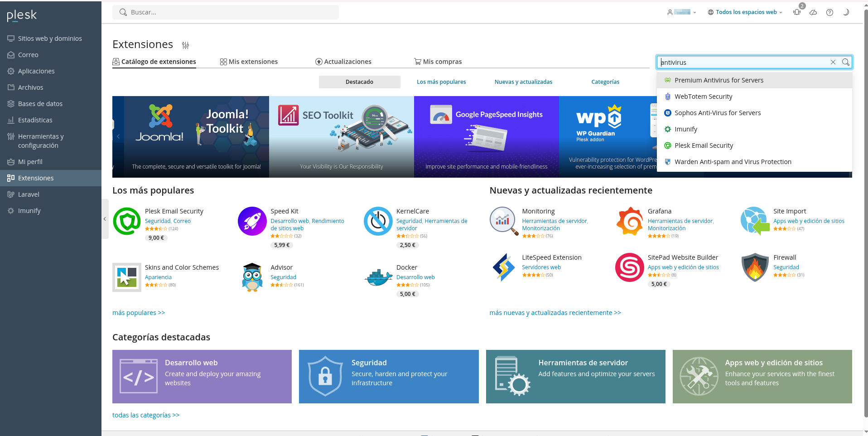Click the top Buscar search field
868x436 pixels.
[226, 12]
